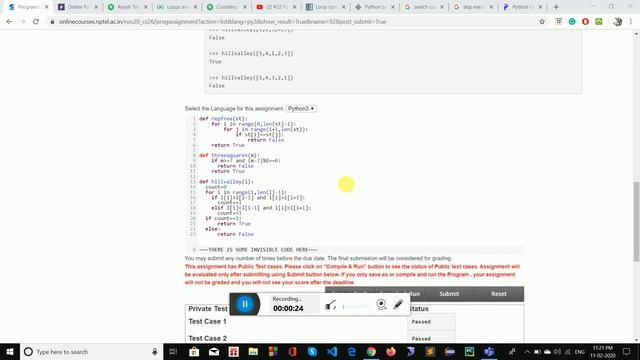Image resolution: width=640 pixels, height=360 pixels.
Task: Show hidden system tray icons
Action: (x=527, y=351)
